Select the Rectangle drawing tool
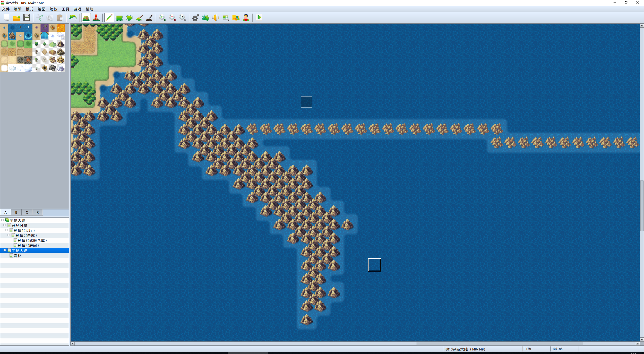644x354 pixels. pos(119,18)
